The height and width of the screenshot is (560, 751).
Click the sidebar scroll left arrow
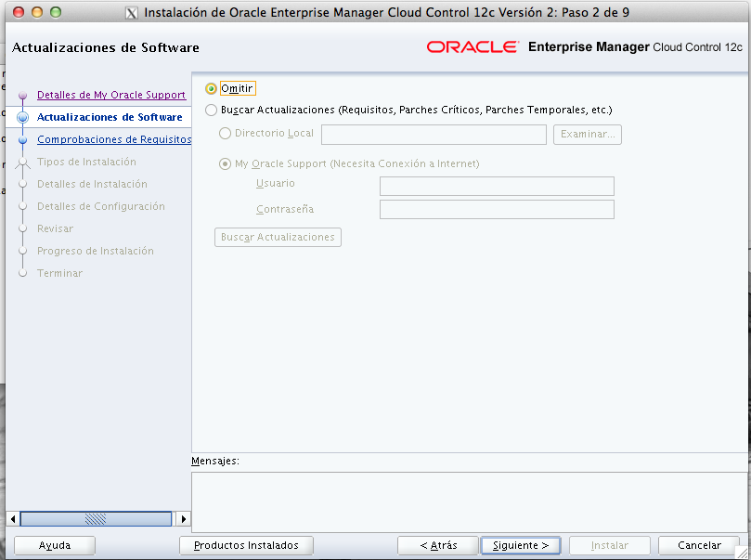click(12, 519)
